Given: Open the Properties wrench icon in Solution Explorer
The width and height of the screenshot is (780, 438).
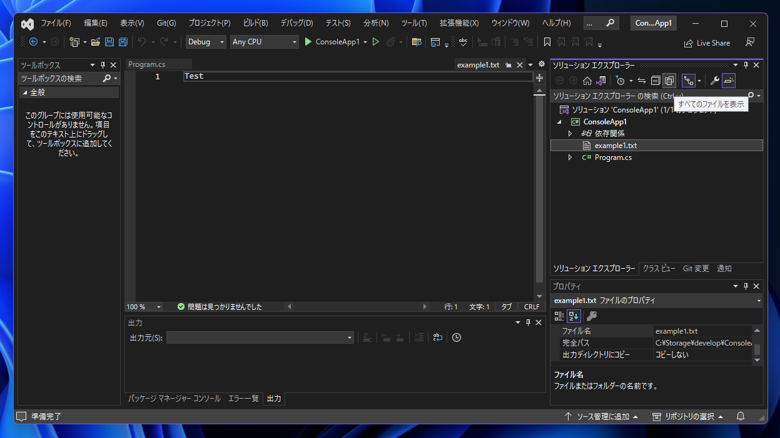Looking at the screenshot, I should point(714,81).
